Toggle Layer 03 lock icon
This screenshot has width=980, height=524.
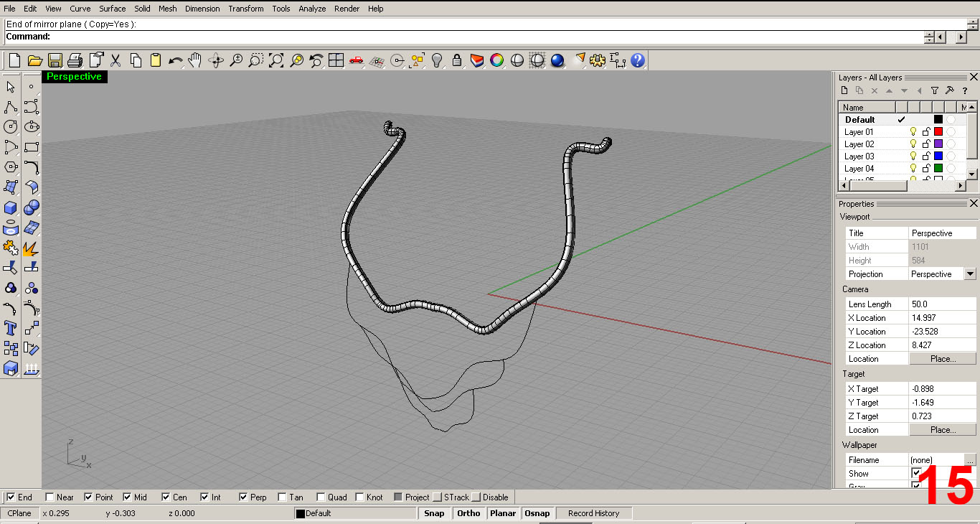pyautogui.click(x=926, y=156)
